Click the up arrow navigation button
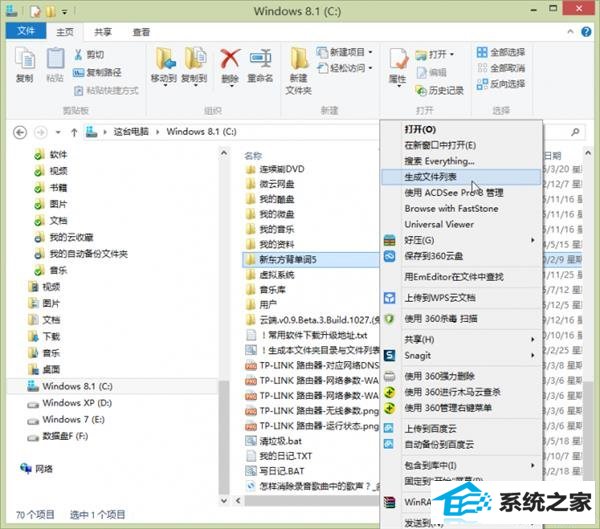The image size is (600, 529). (x=71, y=131)
